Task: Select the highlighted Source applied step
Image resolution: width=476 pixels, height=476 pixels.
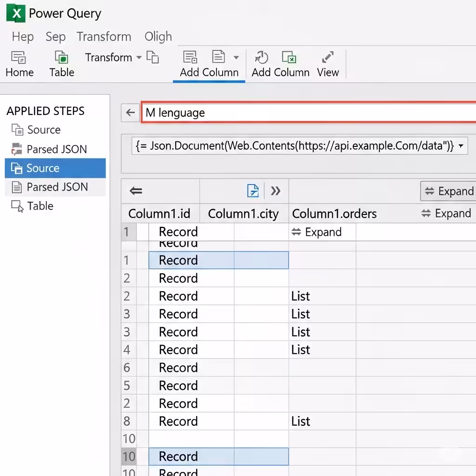Action: [55, 168]
